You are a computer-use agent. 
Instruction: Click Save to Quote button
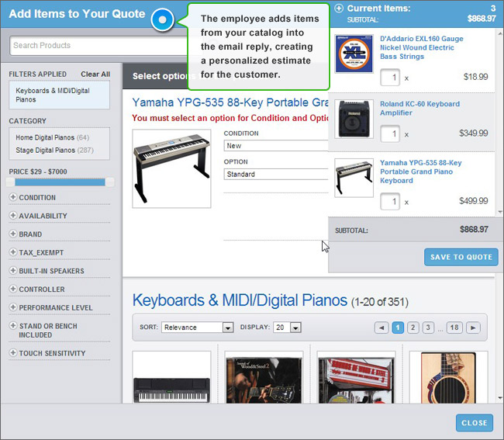point(461,257)
